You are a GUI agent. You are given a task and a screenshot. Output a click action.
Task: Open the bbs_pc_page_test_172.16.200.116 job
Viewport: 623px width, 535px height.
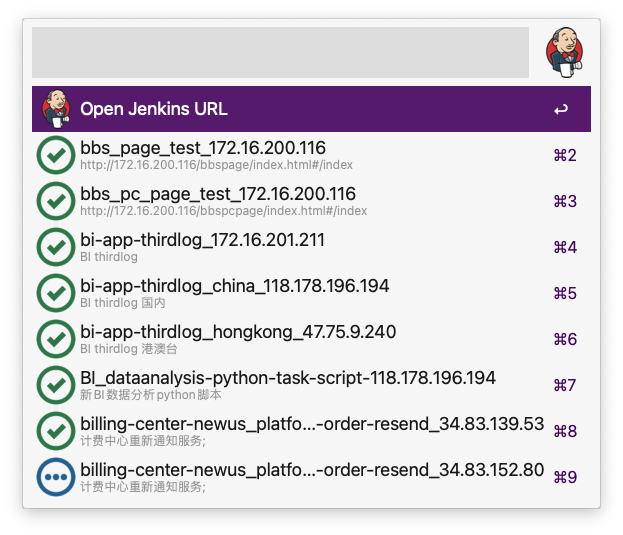[x=311, y=201]
